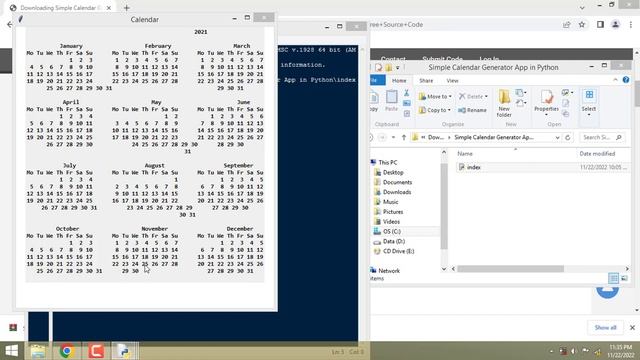
Task: Click Chrome share page icon
Action: click(566, 24)
